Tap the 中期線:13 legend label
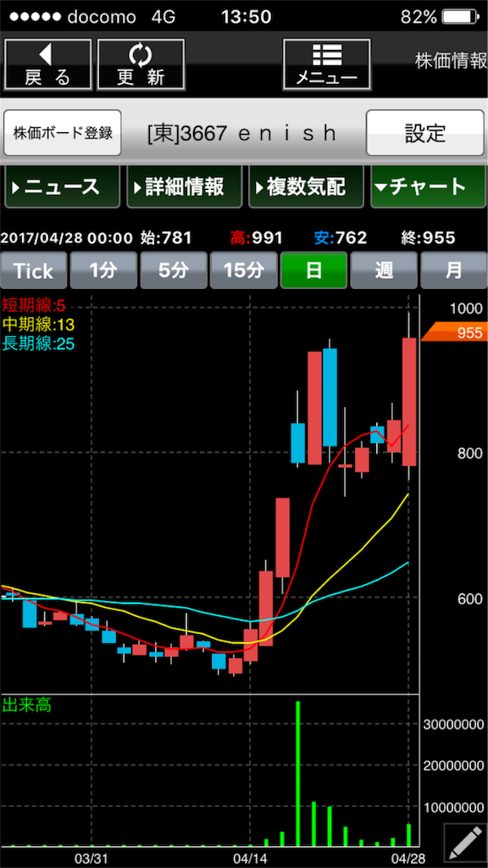488x868 pixels. (x=38, y=324)
